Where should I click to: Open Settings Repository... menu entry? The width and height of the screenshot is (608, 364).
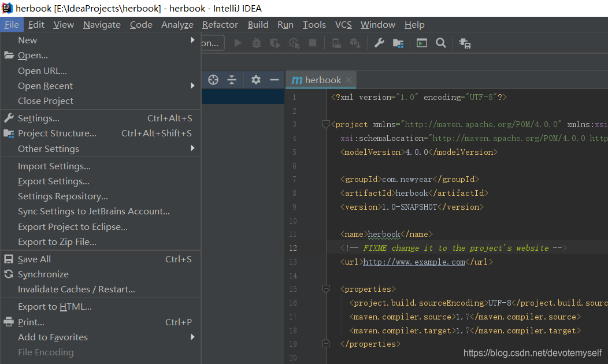point(101,196)
